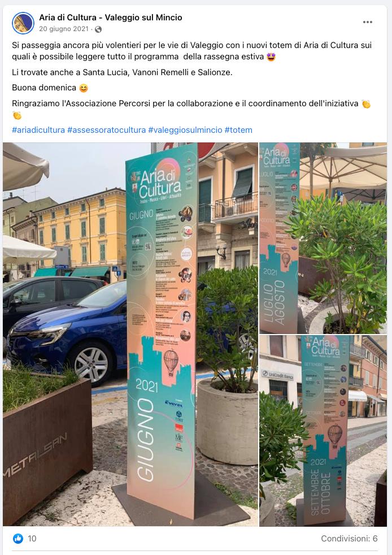Open the three-dot post options menu
This screenshot has height=555, width=392.
[368, 22]
